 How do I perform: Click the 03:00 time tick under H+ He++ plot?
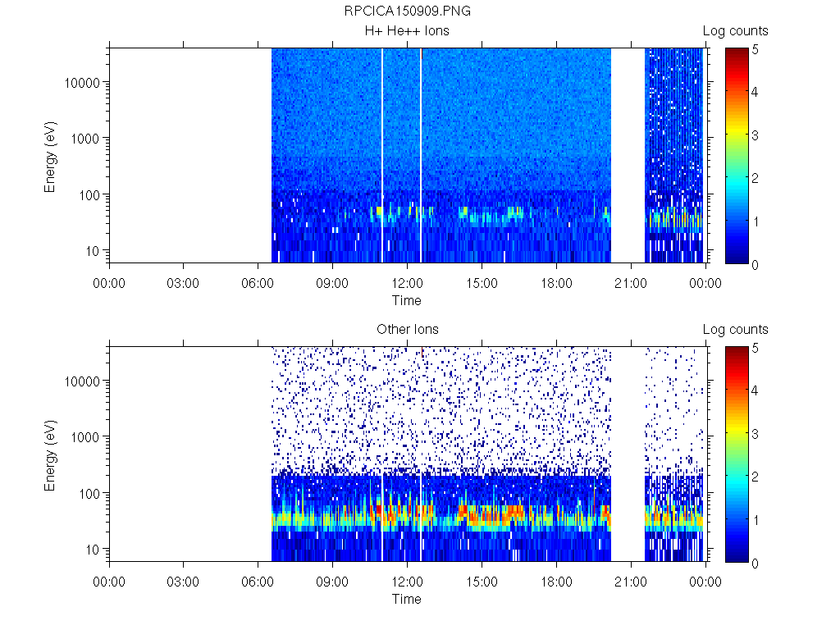[183, 283]
